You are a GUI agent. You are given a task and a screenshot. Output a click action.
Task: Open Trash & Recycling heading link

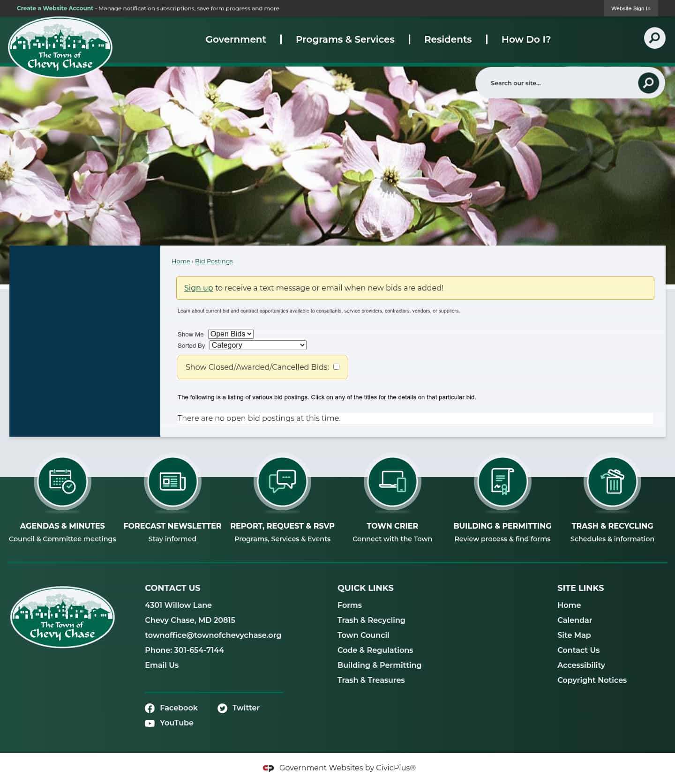[612, 526]
